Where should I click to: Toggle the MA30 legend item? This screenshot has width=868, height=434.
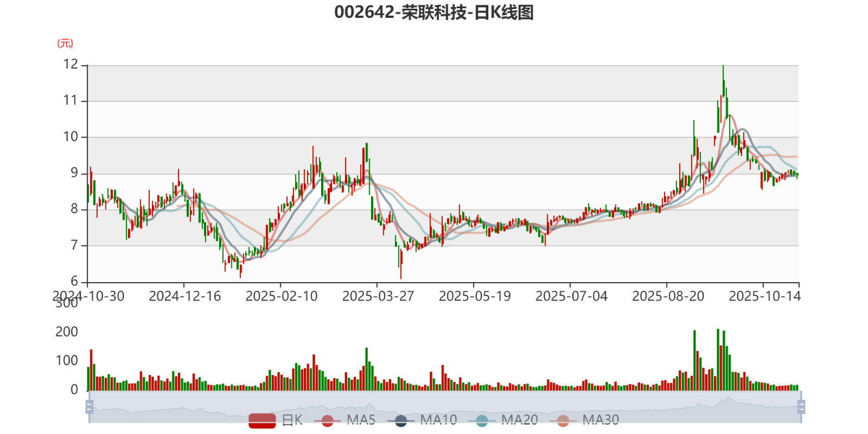[x=584, y=420]
